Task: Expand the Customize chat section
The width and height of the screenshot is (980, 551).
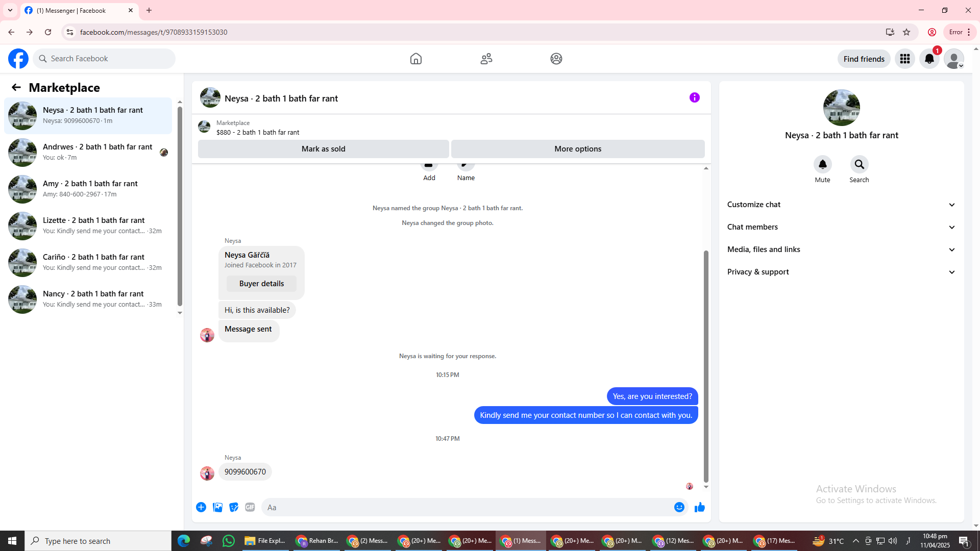Action: tap(841, 205)
